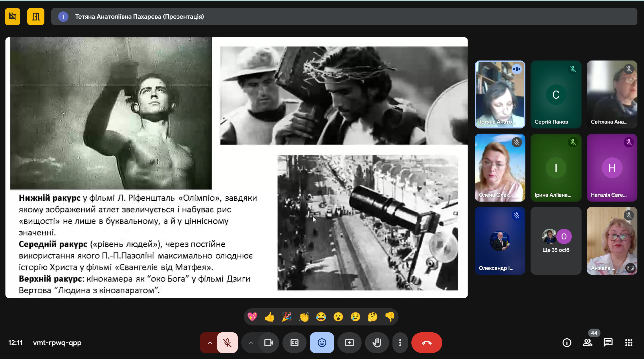Image resolution: width=644 pixels, height=359 pixels.
Task: Click muted mic icon on Анжела tile
Action: pyautogui.click(x=629, y=215)
